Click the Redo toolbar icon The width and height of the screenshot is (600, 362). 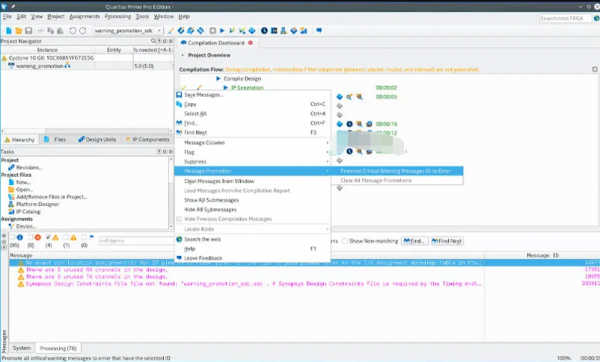point(82,31)
